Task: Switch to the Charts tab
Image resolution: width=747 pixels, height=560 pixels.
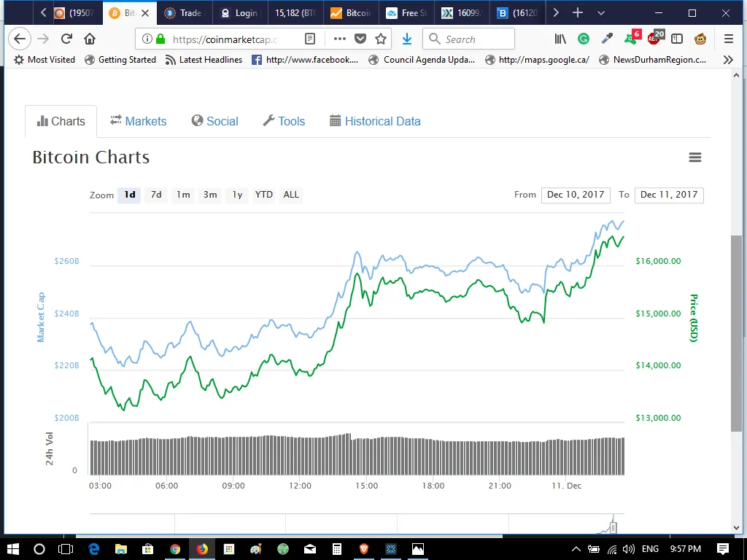Action: pos(61,122)
